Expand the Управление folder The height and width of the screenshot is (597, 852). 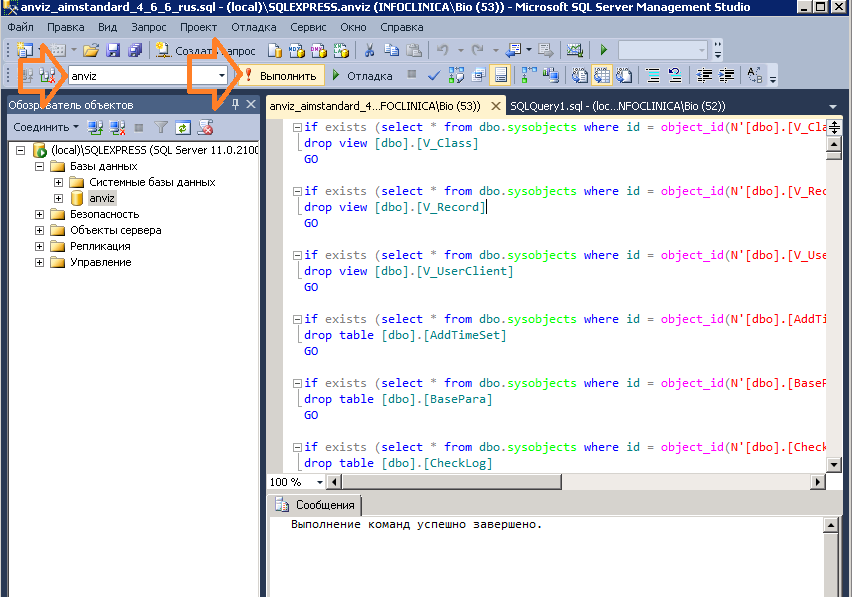click(x=40, y=262)
